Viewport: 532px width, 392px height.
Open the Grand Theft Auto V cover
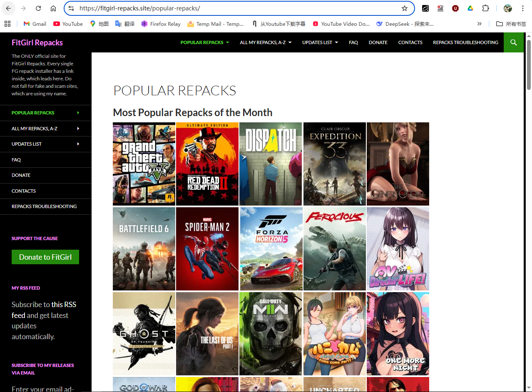tap(144, 164)
